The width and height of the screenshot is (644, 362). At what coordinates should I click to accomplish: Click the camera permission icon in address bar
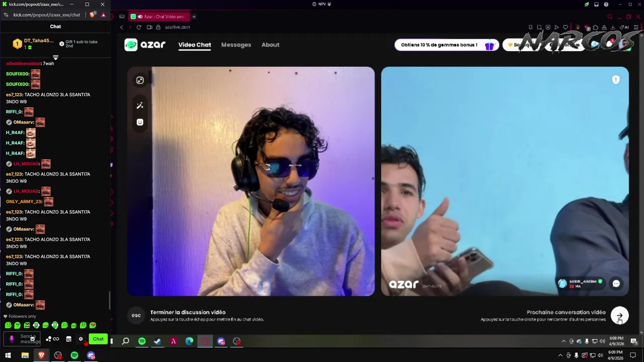pos(149,27)
